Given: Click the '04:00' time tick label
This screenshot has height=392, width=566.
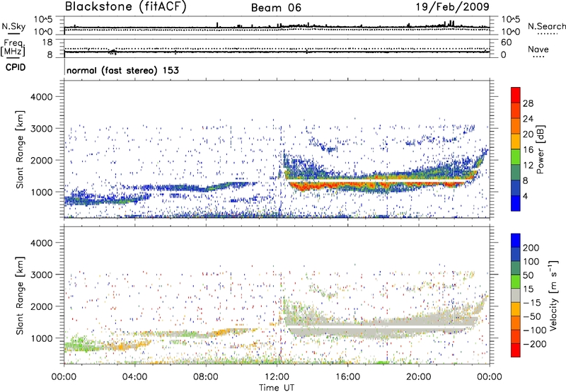Looking at the screenshot, I should pos(134,377).
